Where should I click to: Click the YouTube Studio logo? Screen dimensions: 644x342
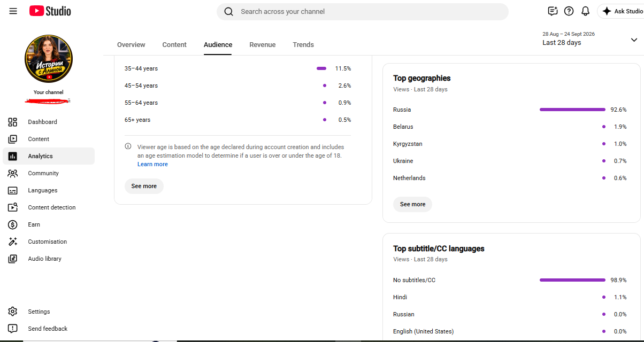[x=50, y=11]
